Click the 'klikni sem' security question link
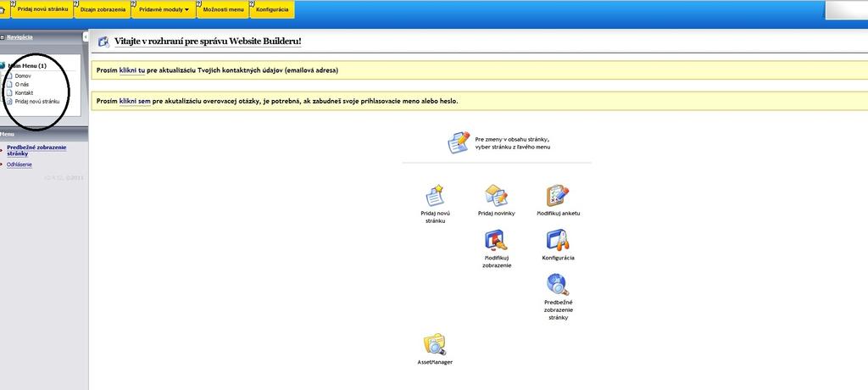 pos(135,102)
